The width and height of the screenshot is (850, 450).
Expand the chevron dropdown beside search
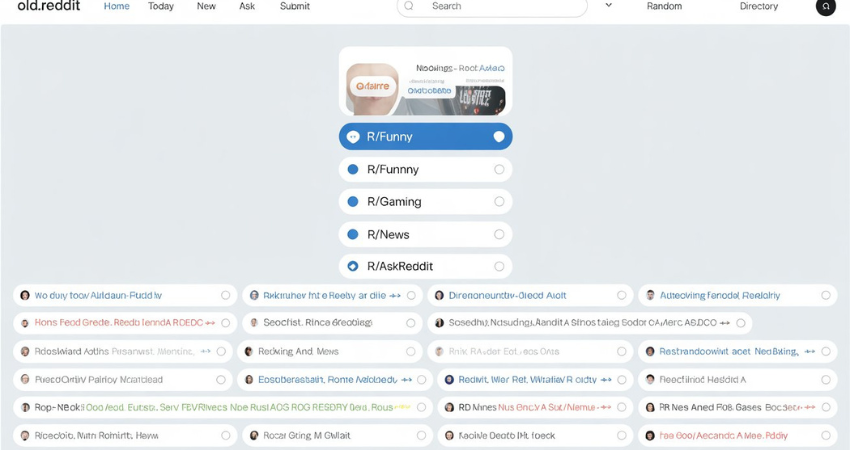[x=609, y=5]
